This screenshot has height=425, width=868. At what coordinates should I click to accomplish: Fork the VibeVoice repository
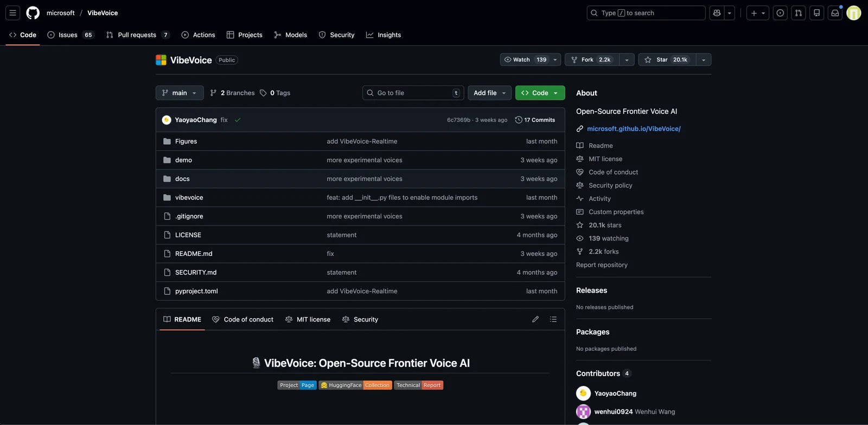(592, 60)
